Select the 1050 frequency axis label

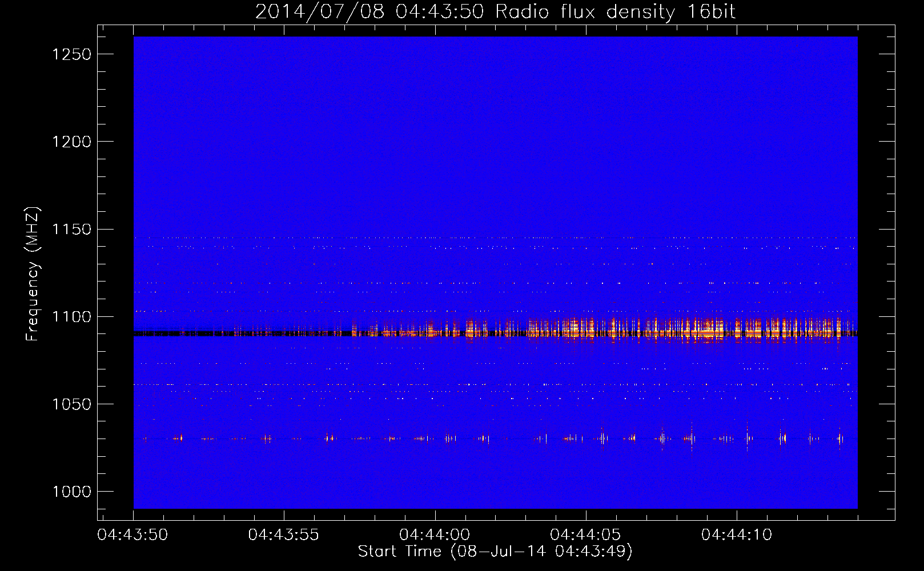coord(72,404)
